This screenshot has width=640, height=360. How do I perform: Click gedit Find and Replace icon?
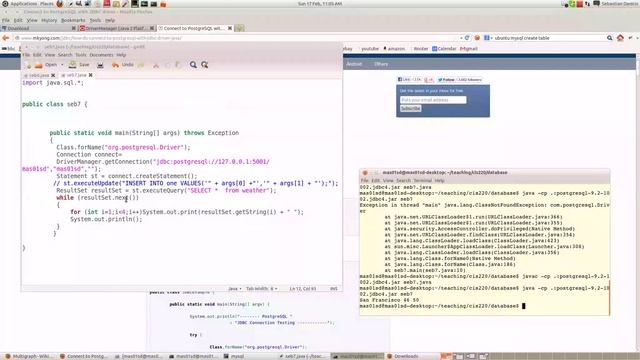[x=204, y=65]
